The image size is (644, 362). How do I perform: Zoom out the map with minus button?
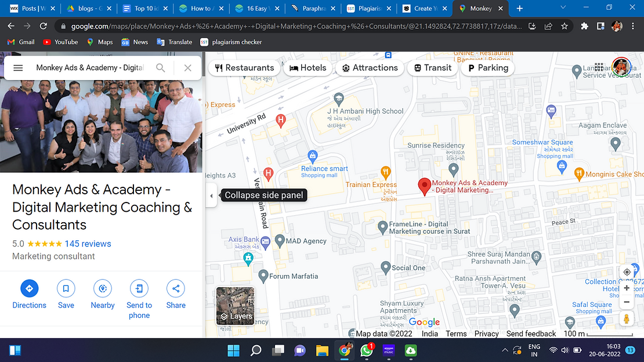627,302
